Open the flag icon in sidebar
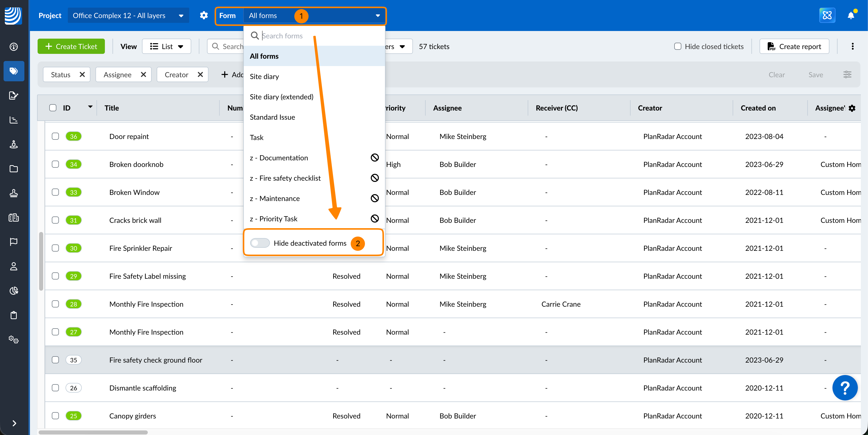 14,242
